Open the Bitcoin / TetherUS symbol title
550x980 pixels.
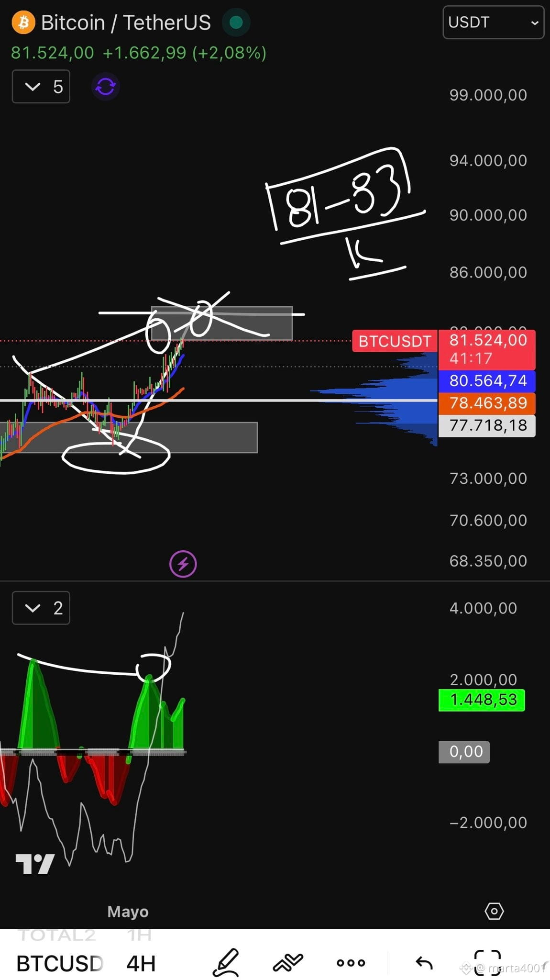pos(126,22)
